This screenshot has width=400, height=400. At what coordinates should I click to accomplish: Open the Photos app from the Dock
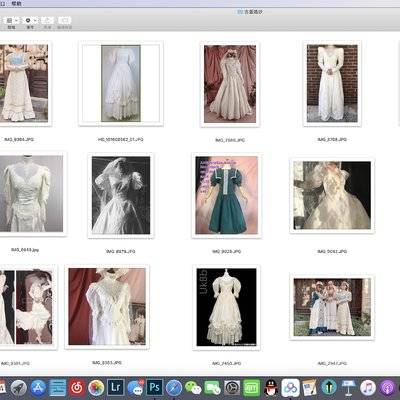tap(96, 388)
